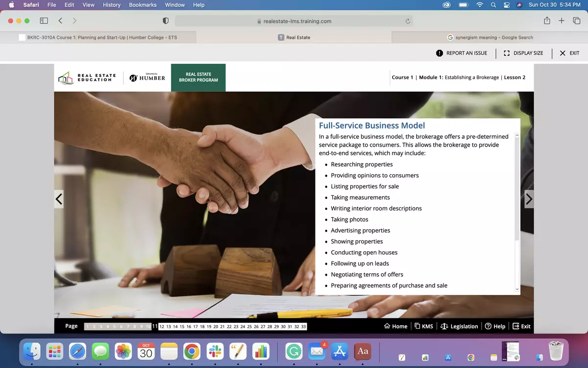Open KMS from the bottom bar
This screenshot has height=368, width=588.
[417, 326]
